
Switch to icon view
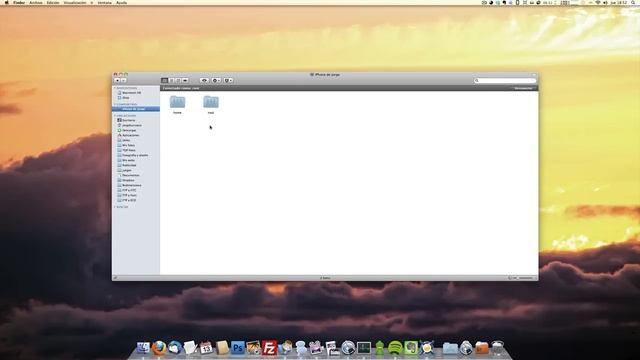click(x=164, y=80)
